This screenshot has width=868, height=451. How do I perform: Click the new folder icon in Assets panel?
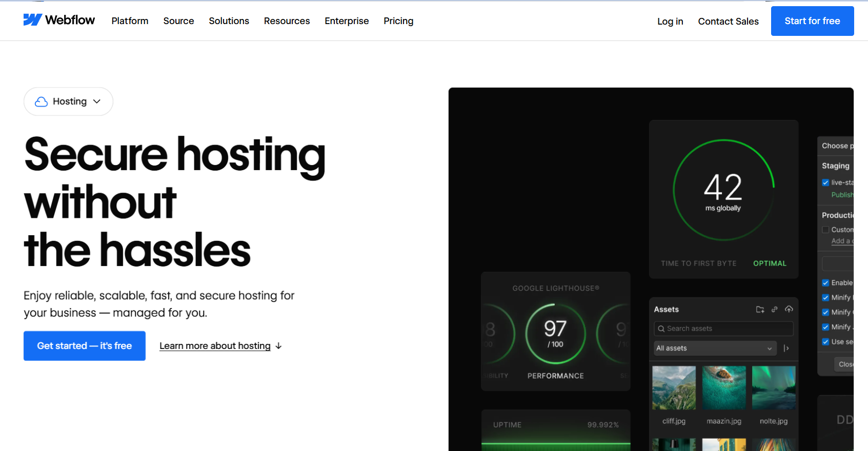760,309
